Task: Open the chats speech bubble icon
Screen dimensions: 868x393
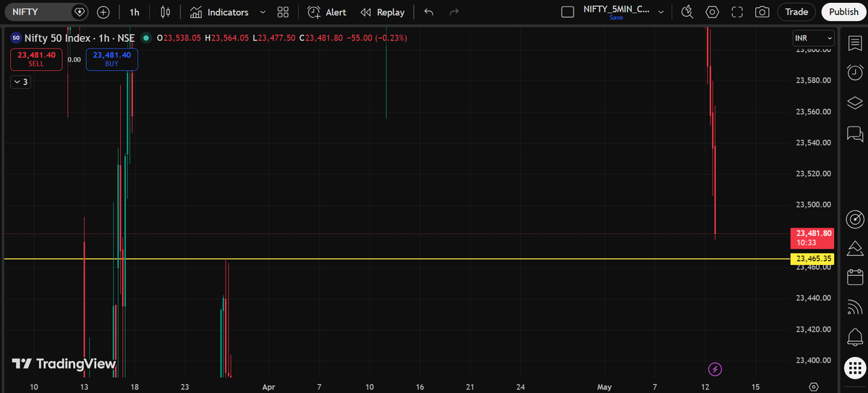Action: [854, 134]
